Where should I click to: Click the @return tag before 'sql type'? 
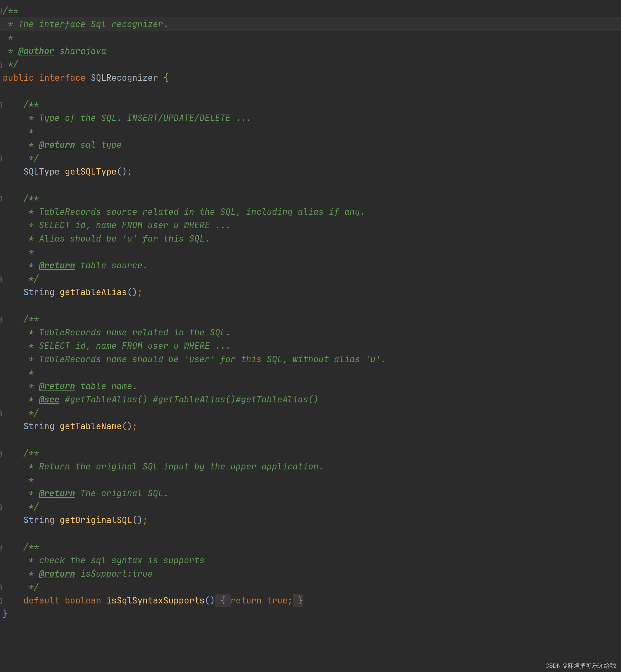coord(57,145)
